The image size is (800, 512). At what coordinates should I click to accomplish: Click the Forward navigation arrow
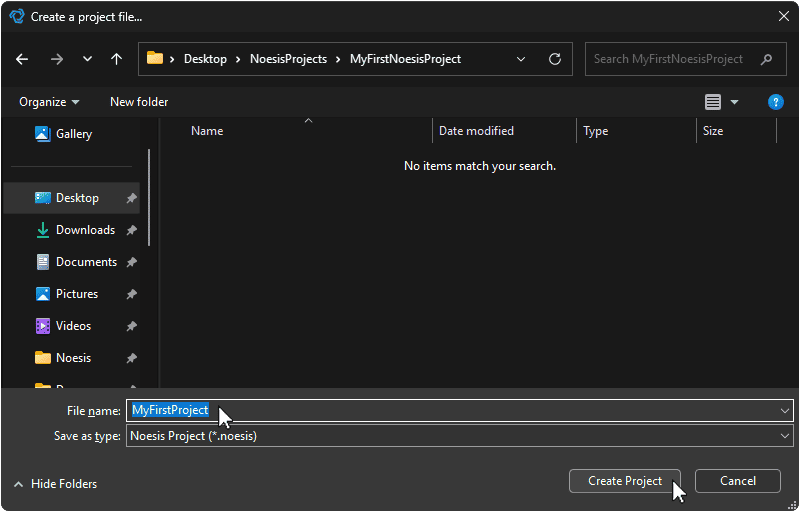57,59
